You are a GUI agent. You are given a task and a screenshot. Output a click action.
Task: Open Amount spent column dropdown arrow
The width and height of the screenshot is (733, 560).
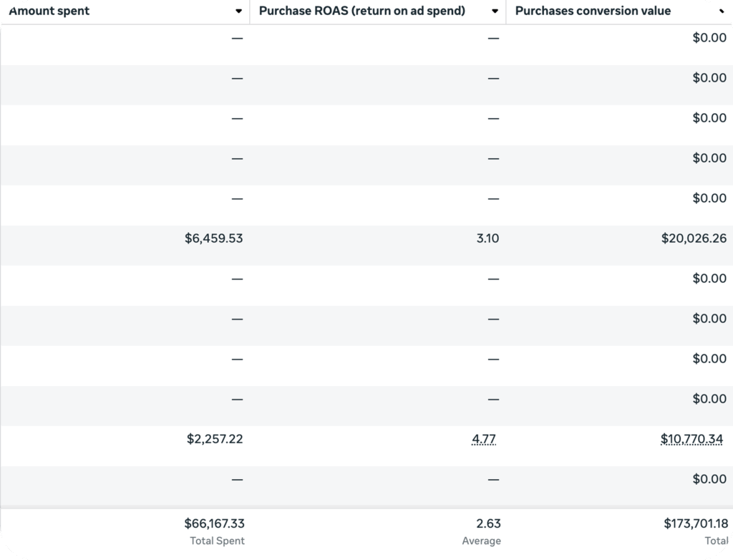click(x=238, y=11)
